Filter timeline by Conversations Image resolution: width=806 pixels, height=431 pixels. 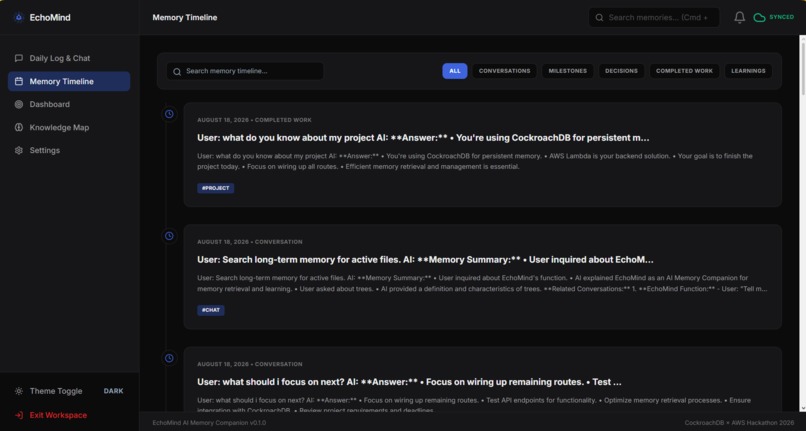click(504, 71)
